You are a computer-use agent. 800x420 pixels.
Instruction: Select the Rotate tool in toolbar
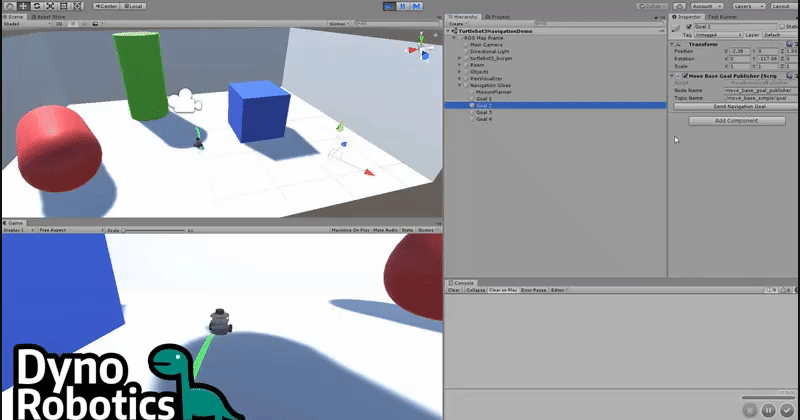[x=35, y=6]
